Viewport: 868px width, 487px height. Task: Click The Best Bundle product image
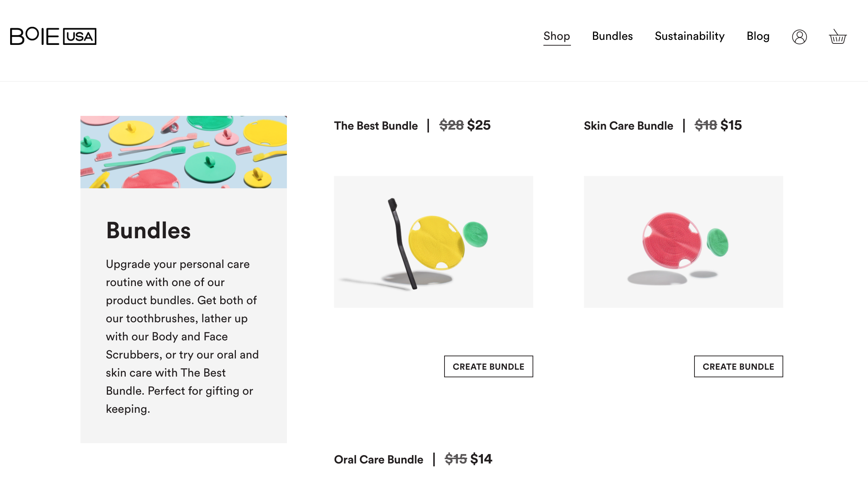(x=433, y=242)
